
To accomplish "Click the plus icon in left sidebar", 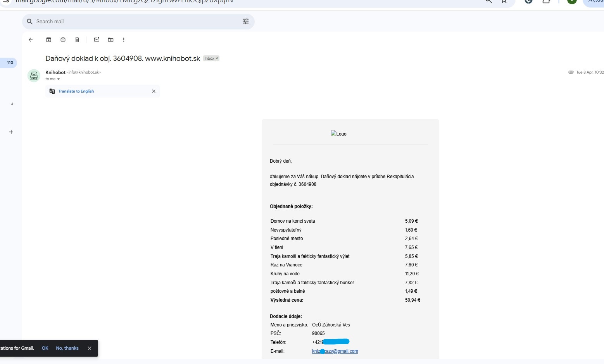I will click(x=11, y=132).
